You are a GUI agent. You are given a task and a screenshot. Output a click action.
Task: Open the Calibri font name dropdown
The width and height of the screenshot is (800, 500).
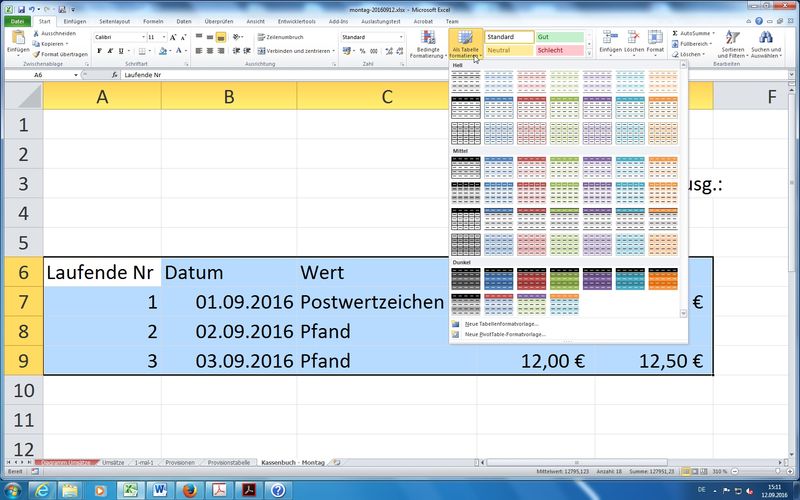click(143, 37)
